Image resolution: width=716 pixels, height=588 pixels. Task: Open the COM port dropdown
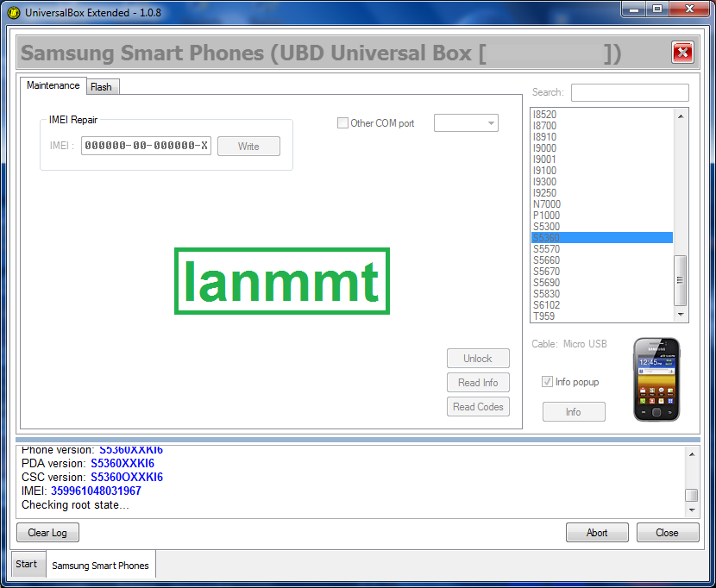(x=466, y=122)
